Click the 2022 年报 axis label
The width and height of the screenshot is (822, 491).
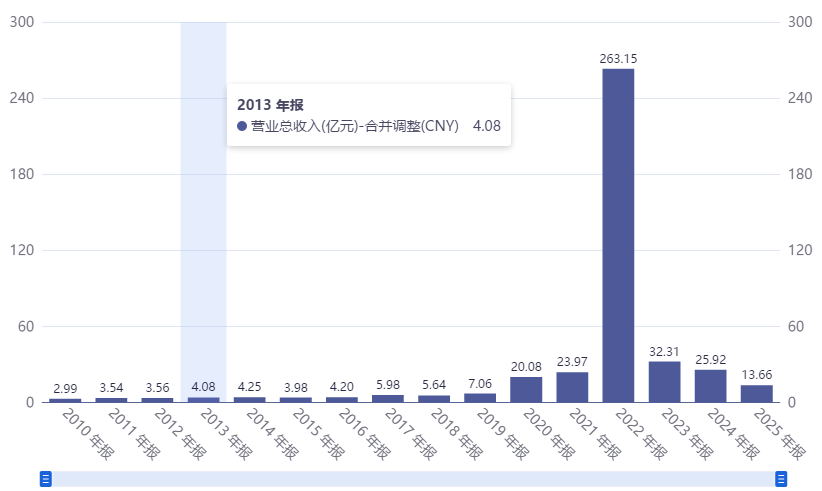[x=642, y=434]
